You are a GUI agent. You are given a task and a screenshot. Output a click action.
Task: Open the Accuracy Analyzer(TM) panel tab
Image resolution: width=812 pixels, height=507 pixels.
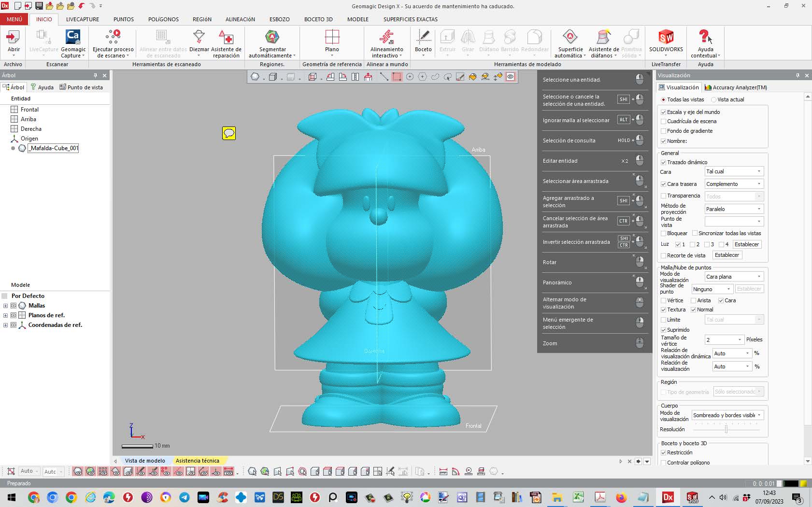tap(736, 87)
